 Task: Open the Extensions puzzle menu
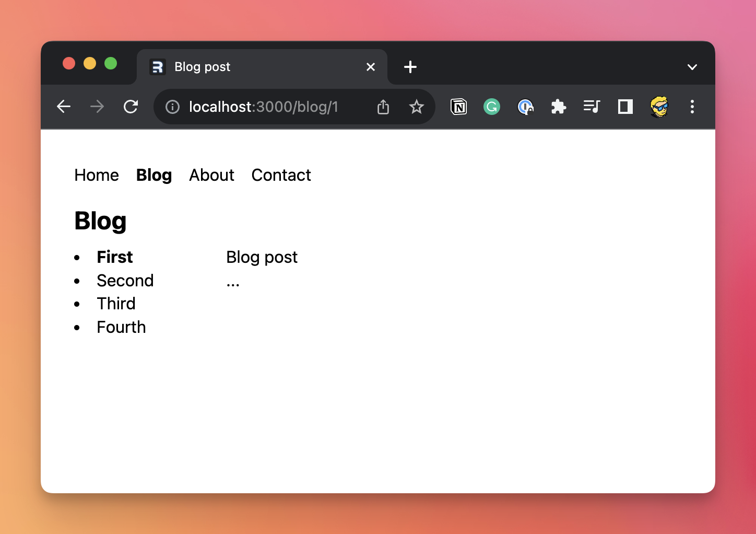tap(558, 107)
